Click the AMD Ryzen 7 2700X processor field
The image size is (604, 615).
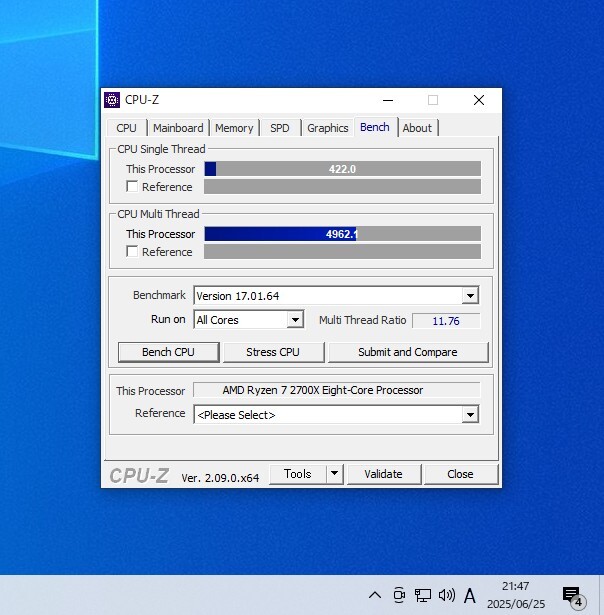pyautogui.click(x=337, y=390)
